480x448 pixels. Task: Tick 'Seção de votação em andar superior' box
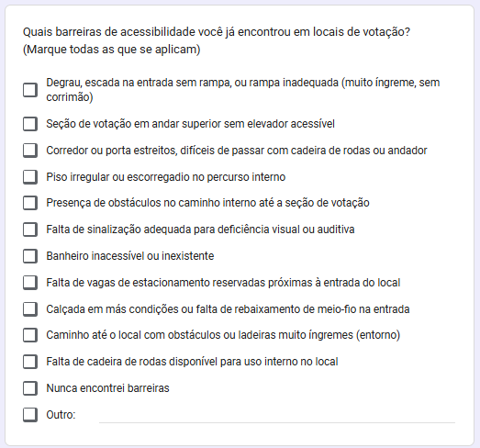[x=30, y=124]
